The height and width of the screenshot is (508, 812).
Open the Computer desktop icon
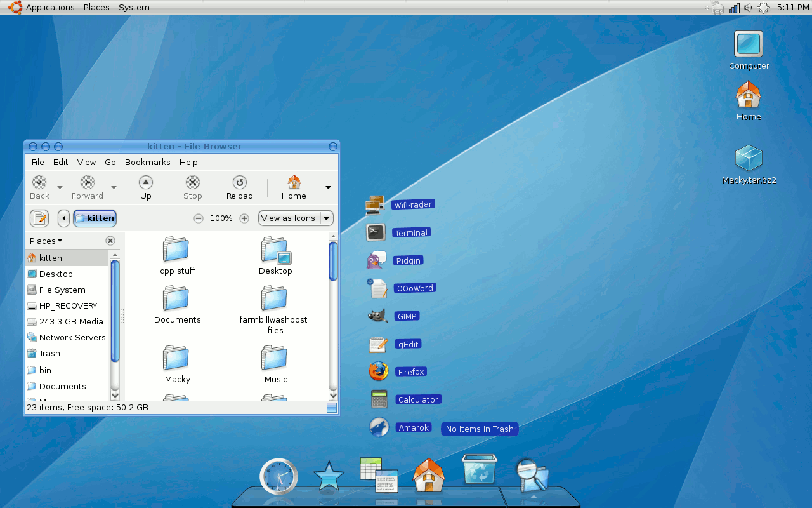click(749, 44)
